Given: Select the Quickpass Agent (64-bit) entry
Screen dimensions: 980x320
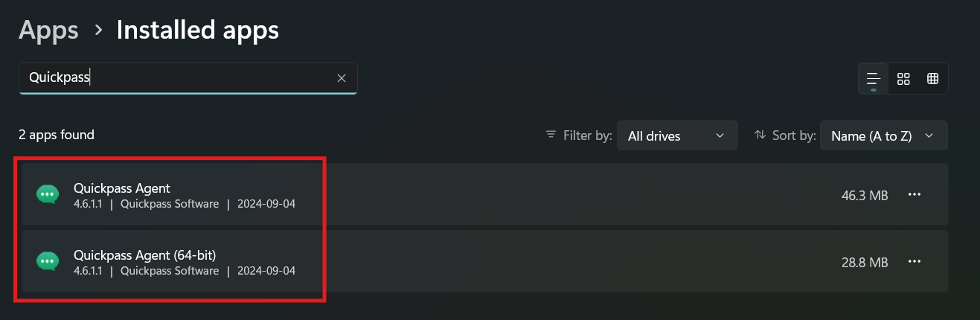Looking at the screenshot, I should [x=485, y=262].
